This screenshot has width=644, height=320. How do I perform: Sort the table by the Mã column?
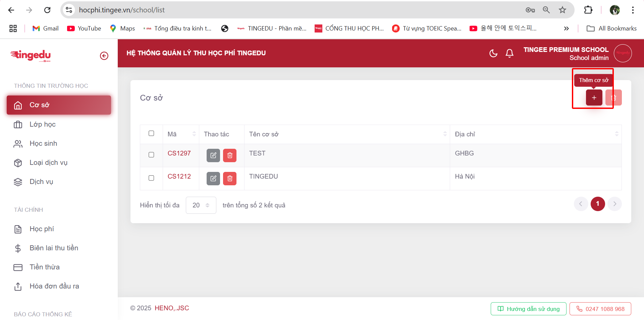[x=194, y=134]
